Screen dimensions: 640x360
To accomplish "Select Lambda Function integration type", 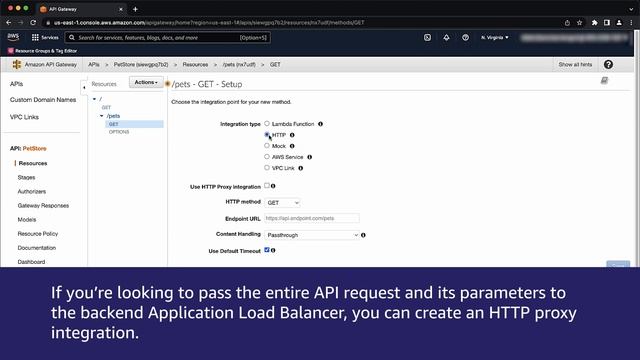I will tap(267, 123).
